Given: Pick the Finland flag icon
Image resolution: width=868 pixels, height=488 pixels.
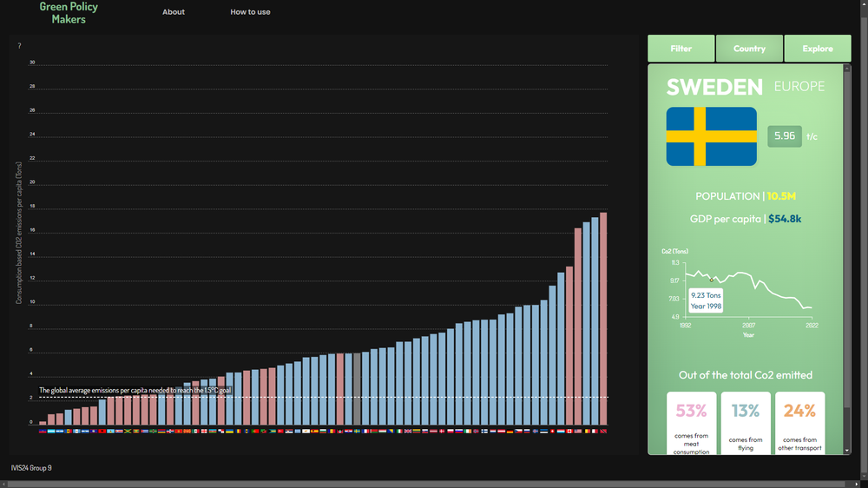Looking at the screenshot, I should (484, 431).
